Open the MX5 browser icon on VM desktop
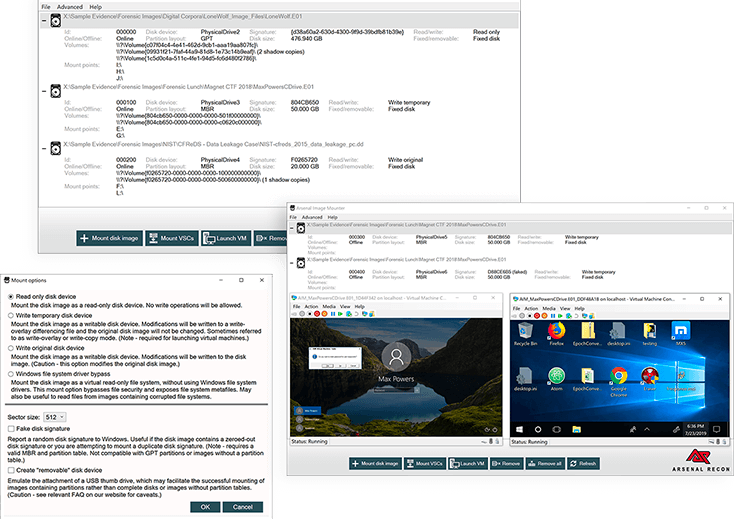734x519 pixels. 680,334
